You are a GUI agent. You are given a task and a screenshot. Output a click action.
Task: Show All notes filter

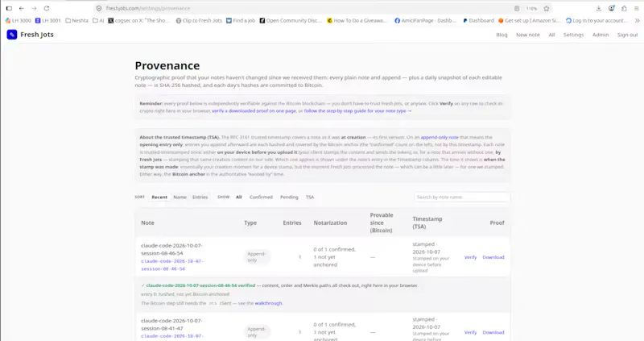click(238, 197)
